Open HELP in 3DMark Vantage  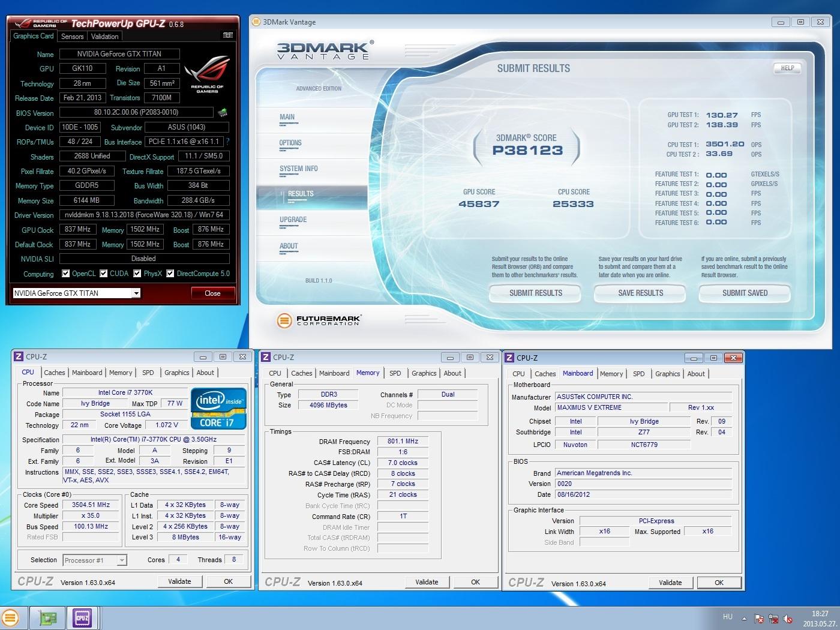[787, 68]
